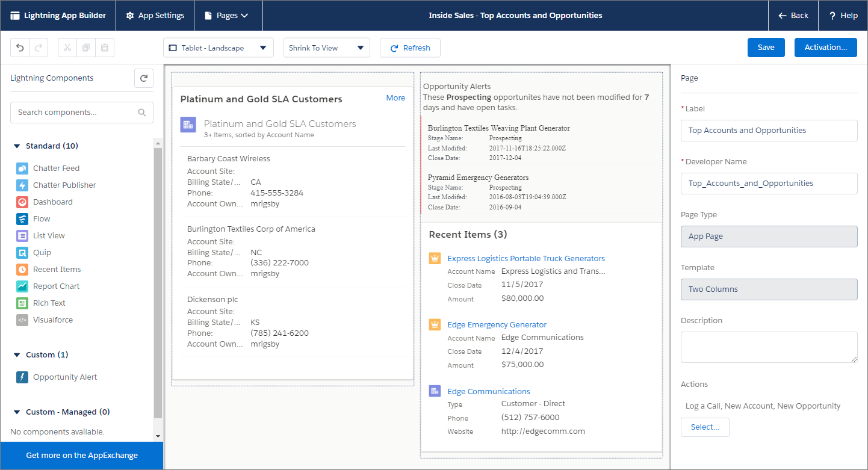This screenshot has width=868, height=470.
Task: Click the Save button
Action: pos(766,47)
